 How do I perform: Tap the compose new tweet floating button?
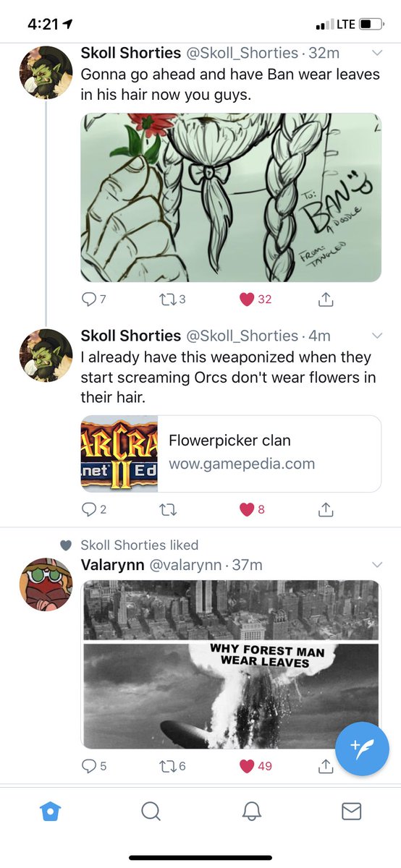pos(360,748)
